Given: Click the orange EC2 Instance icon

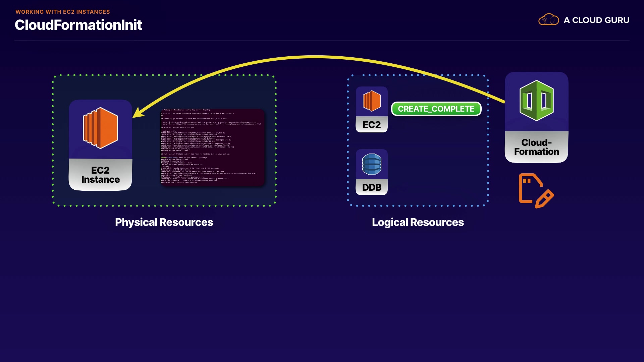Looking at the screenshot, I should tap(100, 128).
